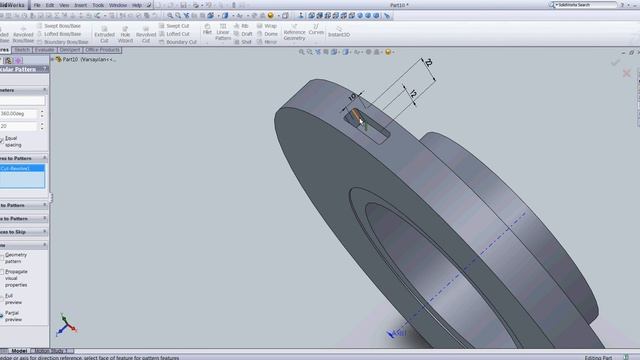Click Zoom to Fit in viewport heads-up toolbar
The height and width of the screenshot is (360, 640).
click(x=302, y=52)
